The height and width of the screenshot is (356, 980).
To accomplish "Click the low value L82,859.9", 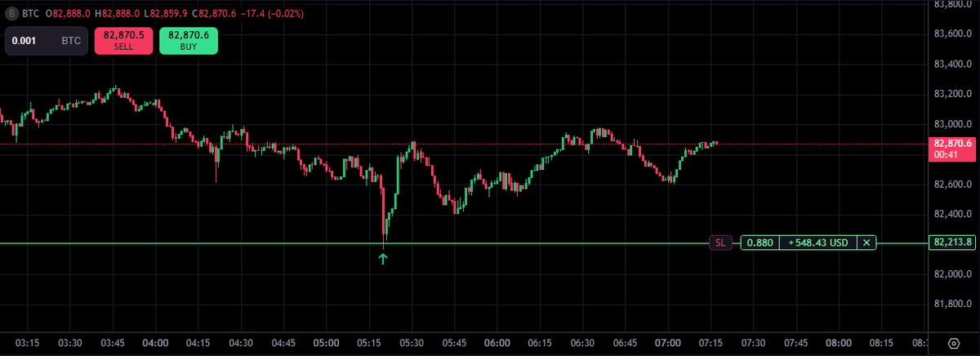I will click(165, 14).
